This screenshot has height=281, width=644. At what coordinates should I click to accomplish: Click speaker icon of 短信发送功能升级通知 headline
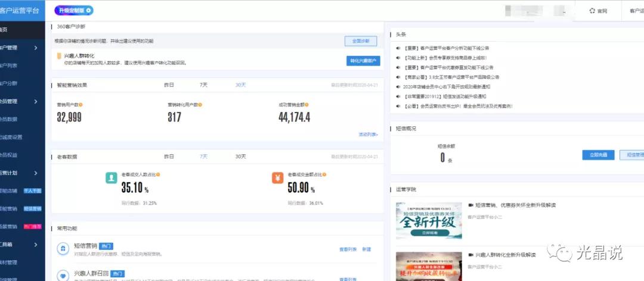398,96
